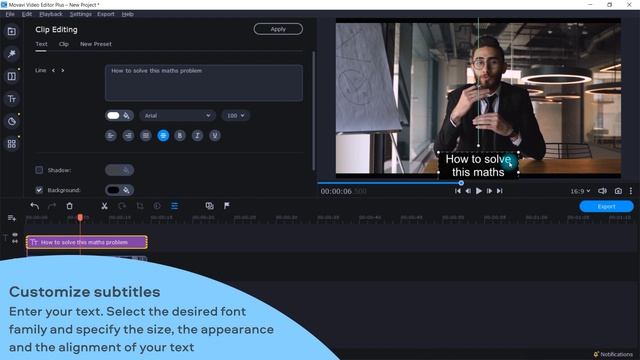The height and width of the screenshot is (360, 640).
Task: Open the font size 100 dropdown
Action: (236, 116)
